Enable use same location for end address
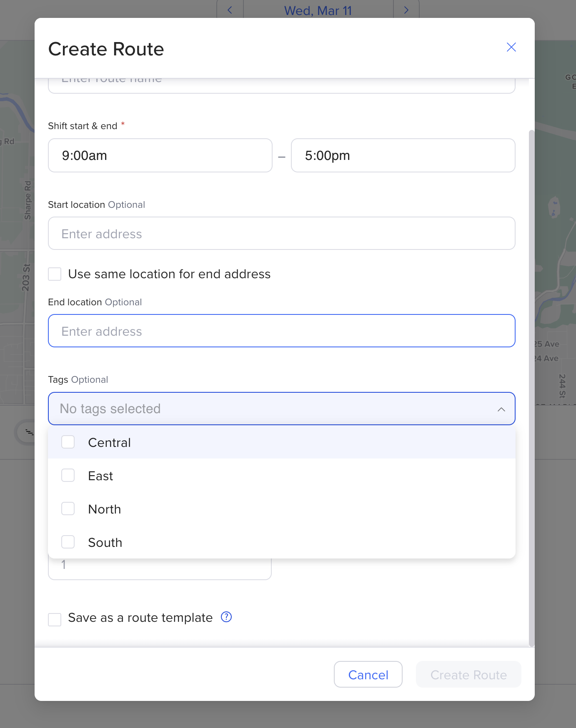The width and height of the screenshot is (576, 728). (x=55, y=274)
